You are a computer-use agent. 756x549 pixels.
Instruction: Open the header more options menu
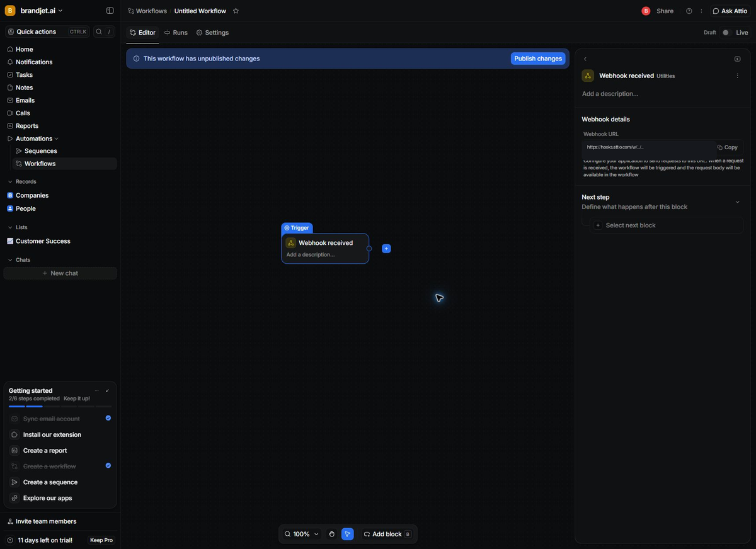point(701,11)
